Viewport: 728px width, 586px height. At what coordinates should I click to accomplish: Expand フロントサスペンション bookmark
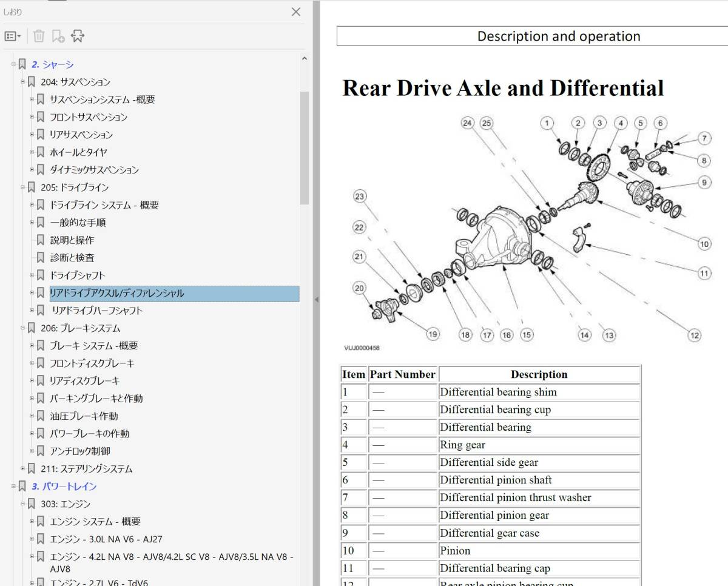pyautogui.click(x=32, y=116)
